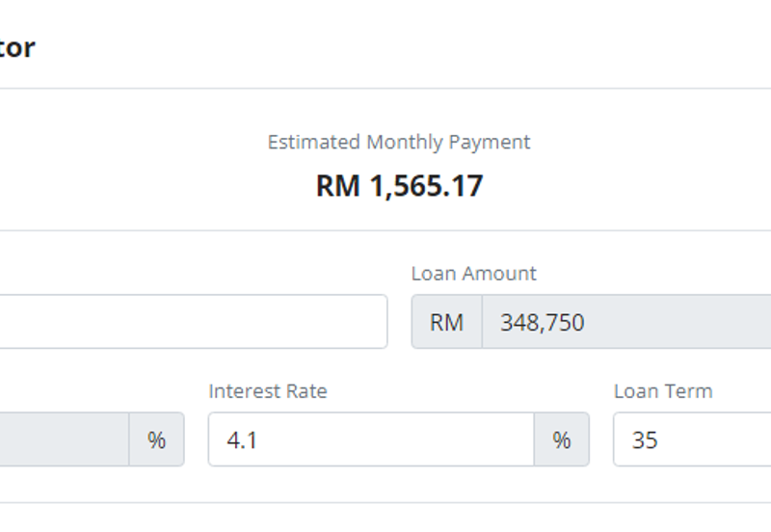Click the disabled percentage field at far left
771x532 pixels.
pos(63,439)
